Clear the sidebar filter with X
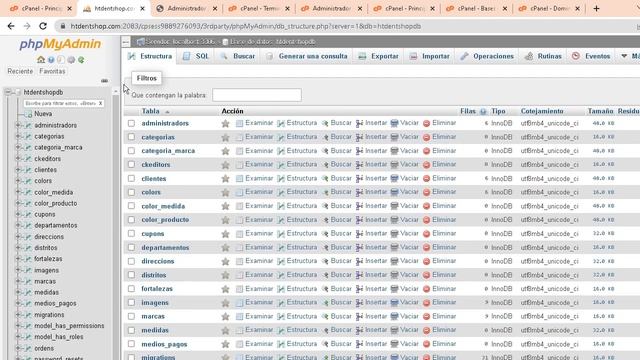The height and width of the screenshot is (360, 640). [100, 103]
